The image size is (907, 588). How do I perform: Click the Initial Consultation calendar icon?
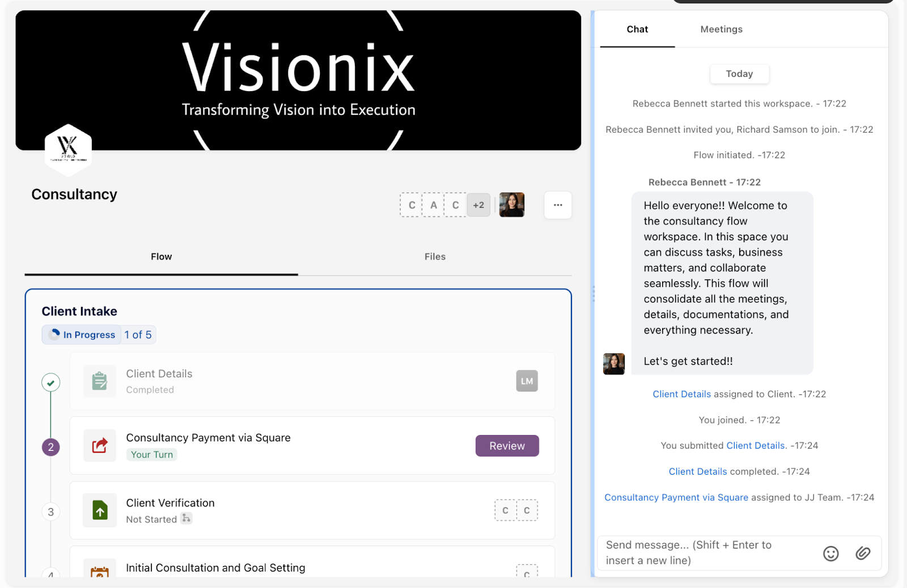pos(100,569)
